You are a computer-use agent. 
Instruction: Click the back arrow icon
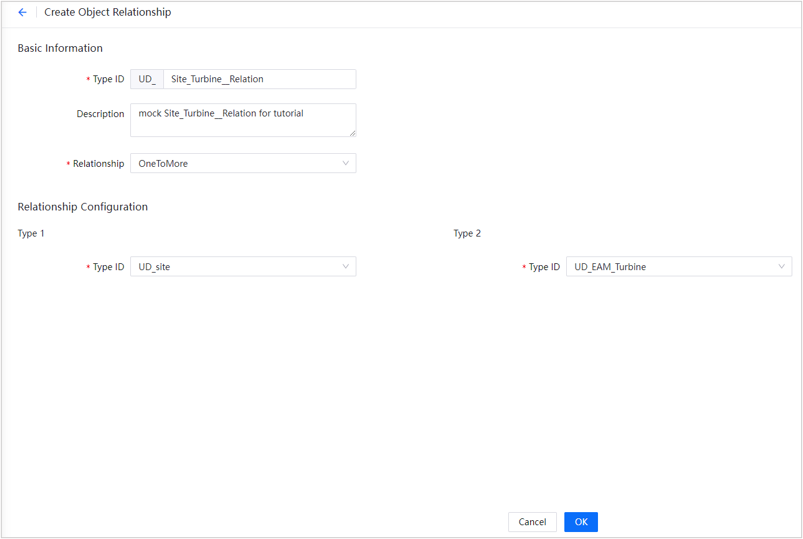tap(22, 13)
